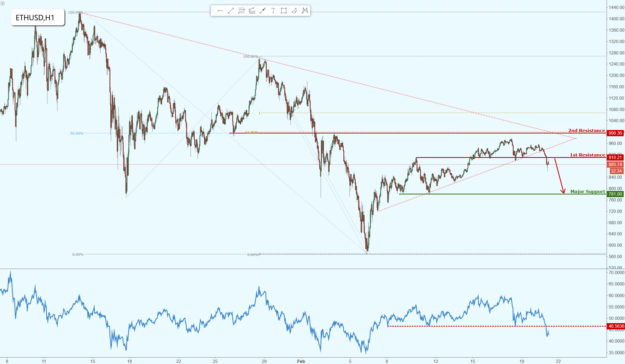Click the chart corner expand icon

click(x=2, y=3)
